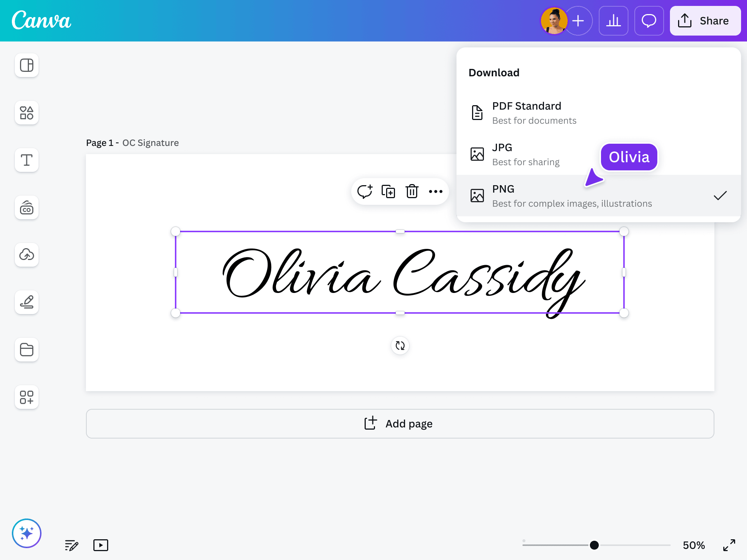This screenshot has height=560, width=747.
Task: Open the Canva AI assistant
Action: point(26,533)
